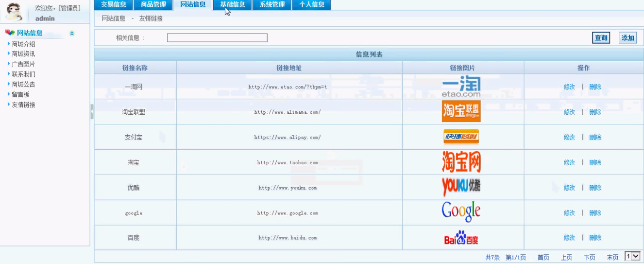Go to 上页 previous page
Image resolution: width=644 pixels, height=264 pixels.
[x=566, y=258]
